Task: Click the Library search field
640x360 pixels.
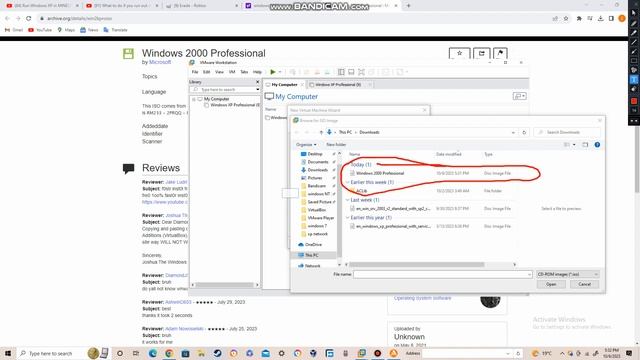Action: click(224, 89)
